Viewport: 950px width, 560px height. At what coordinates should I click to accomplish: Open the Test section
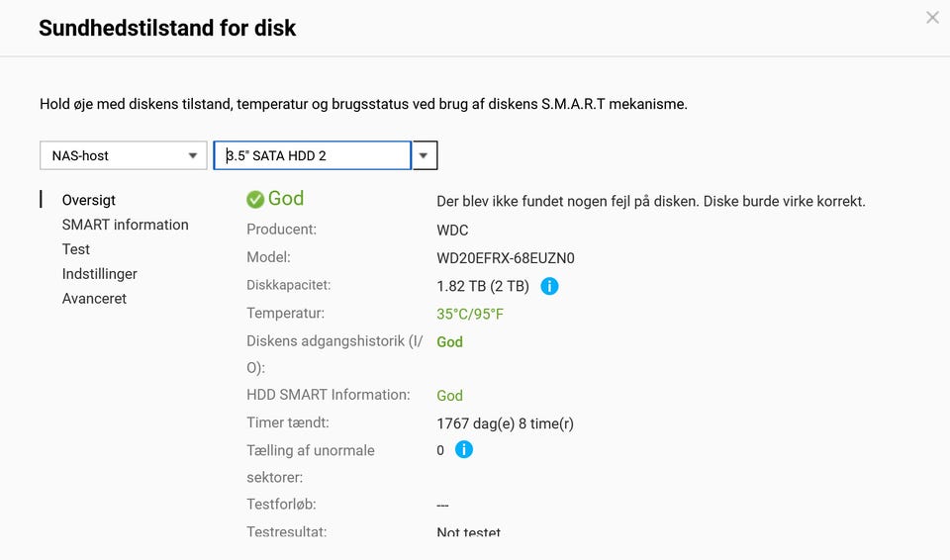coord(76,249)
